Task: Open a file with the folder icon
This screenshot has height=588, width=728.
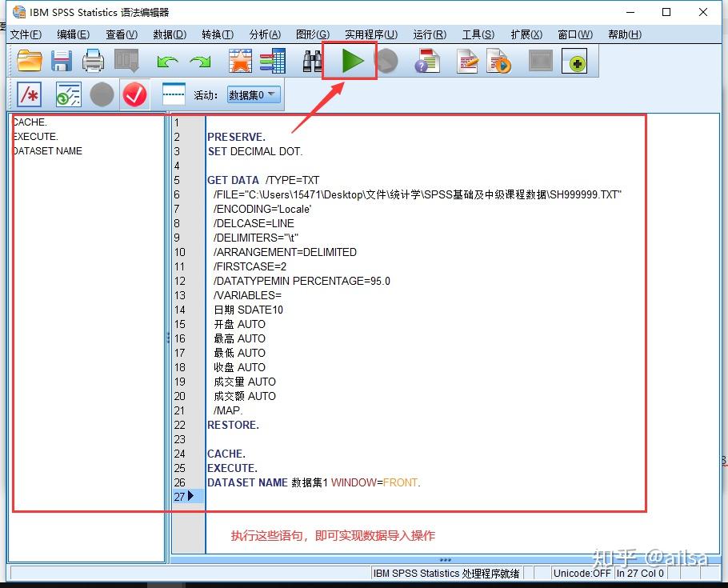Action: pyautogui.click(x=30, y=61)
